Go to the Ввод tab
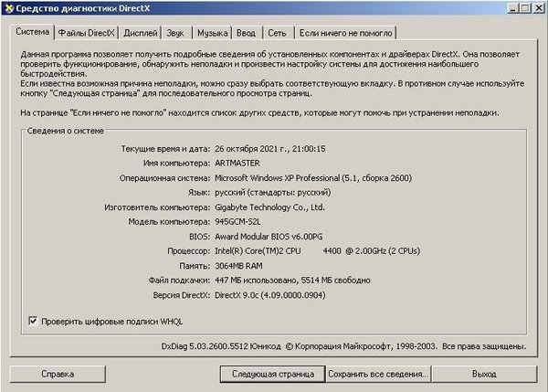 (x=246, y=33)
